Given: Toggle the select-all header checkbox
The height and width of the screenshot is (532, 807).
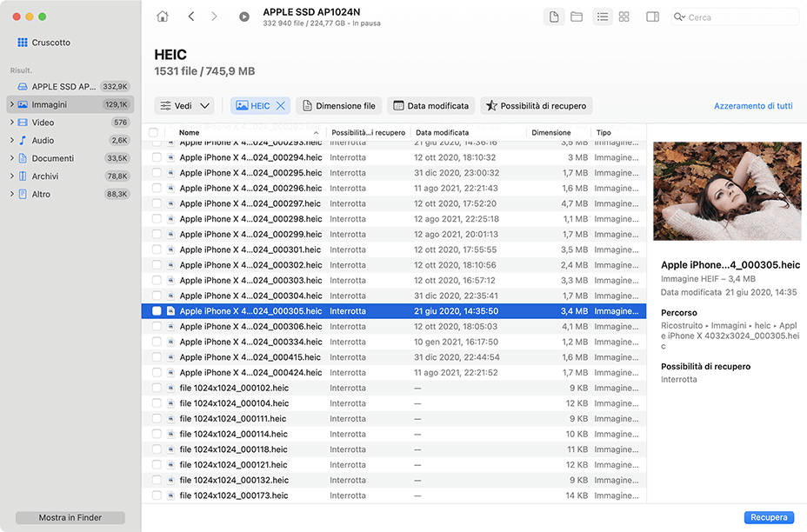Looking at the screenshot, I should pyautogui.click(x=153, y=133).
